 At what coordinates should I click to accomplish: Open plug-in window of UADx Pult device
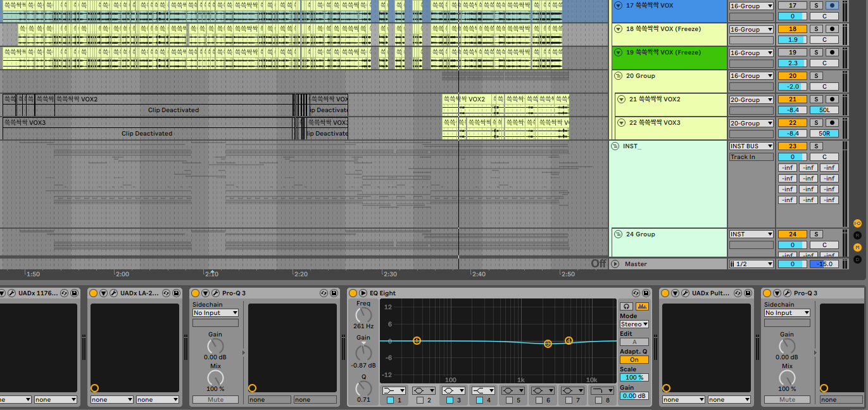(x=686, y=293)
